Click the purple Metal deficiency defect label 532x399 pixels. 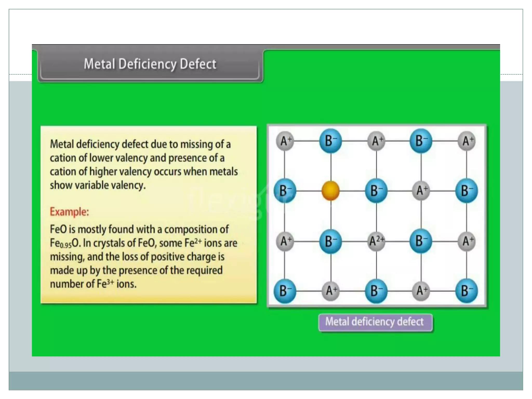375,322
